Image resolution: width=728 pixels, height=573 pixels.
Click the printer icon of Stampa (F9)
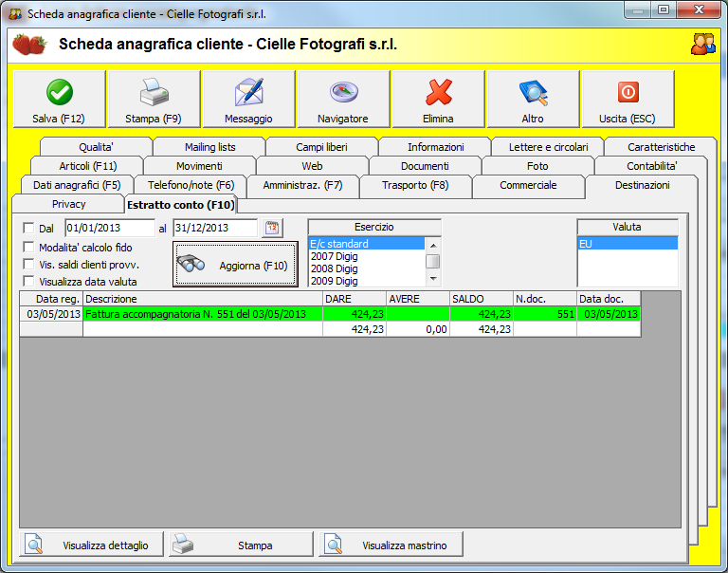(155, 92)
